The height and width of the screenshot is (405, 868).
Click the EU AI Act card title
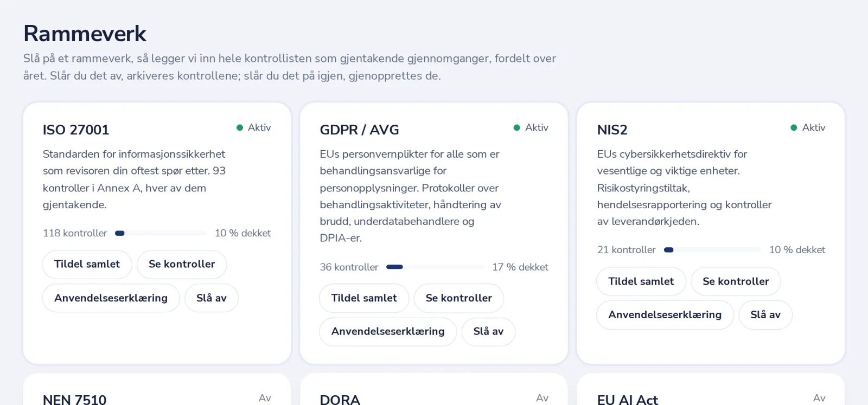[628, 400]
